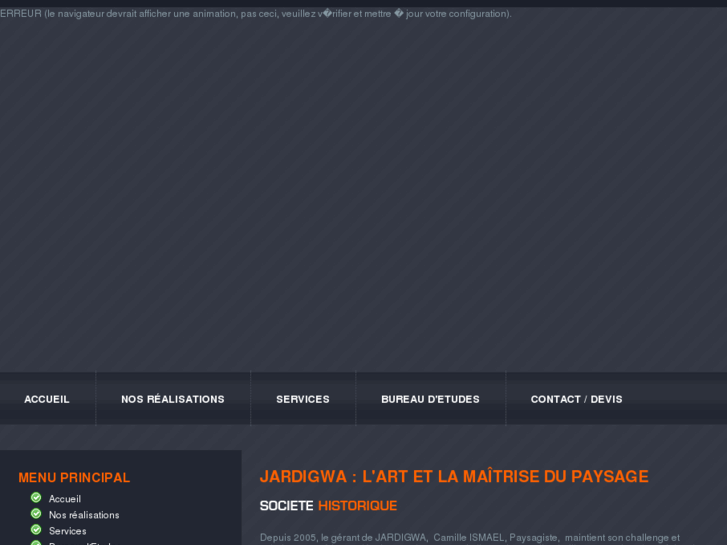The image size is (727, 545).
Task: Select the SERVICES navigation tab
Action: click(x=303, y=399)
